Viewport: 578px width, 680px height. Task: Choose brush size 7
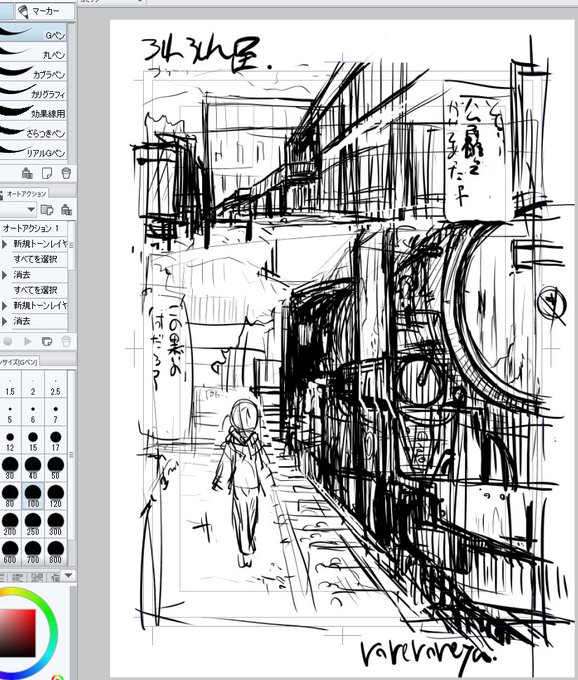coord(56,413)
